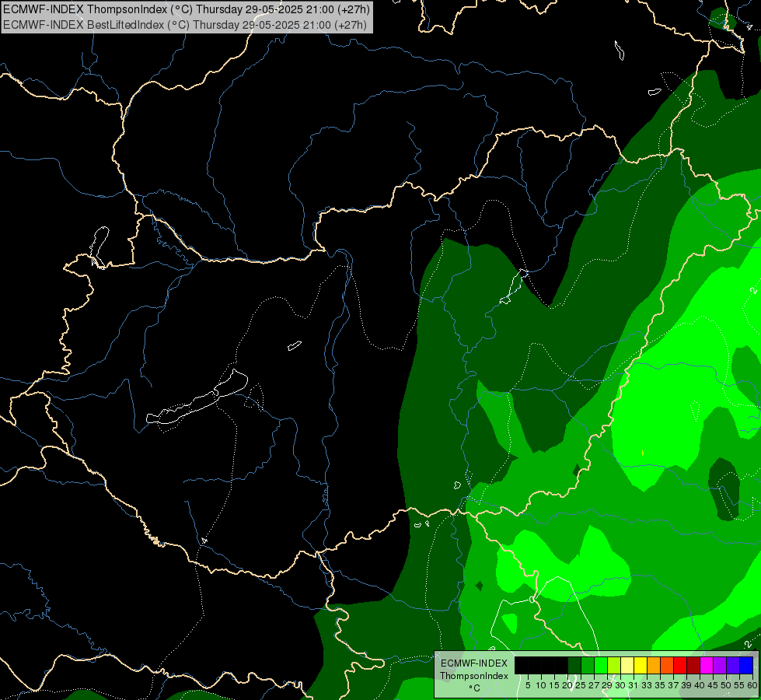The height and width of the screenshot is (700, 761).
Task: Click the dark red 39-40 legend swatch
Action: coord(694,665)
